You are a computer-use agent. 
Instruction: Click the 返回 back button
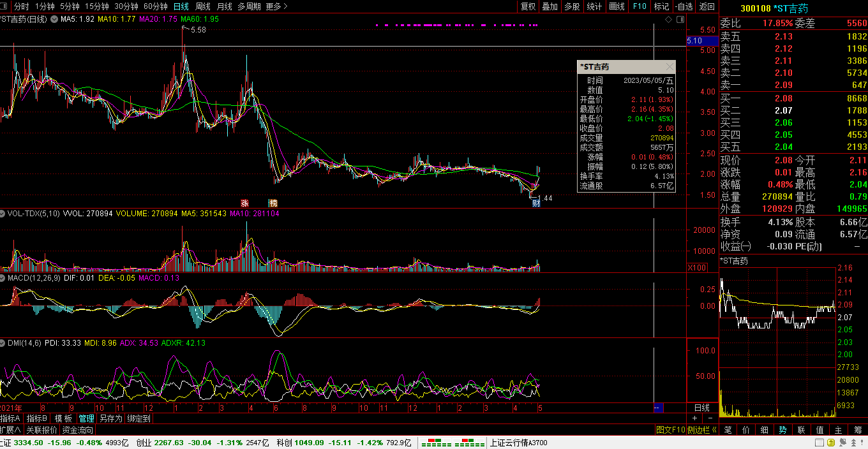[x=707, y=6]
